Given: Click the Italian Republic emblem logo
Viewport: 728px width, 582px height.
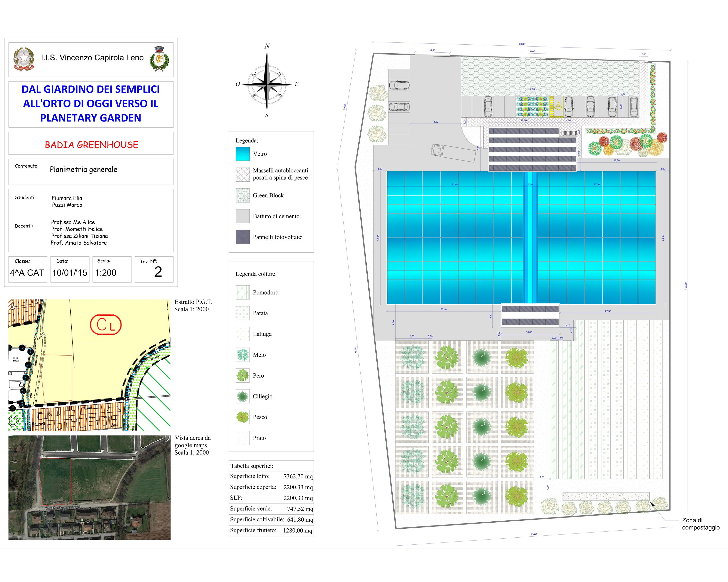Looking at the screenshot, I should tap(24, 59).
